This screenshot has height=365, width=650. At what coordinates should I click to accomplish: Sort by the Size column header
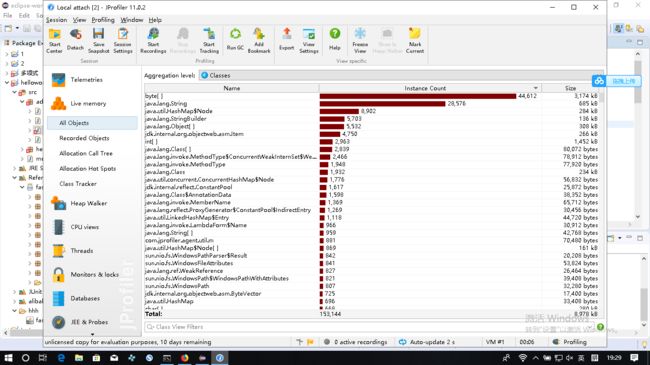pos(570,88)
